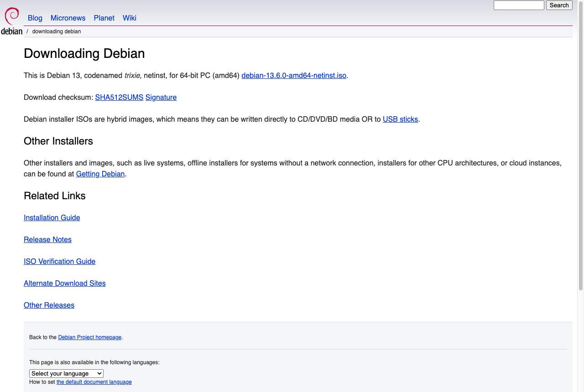Open the default document language link
The width and height of the screenshot is (584, 392).
(x=94, y=382)
